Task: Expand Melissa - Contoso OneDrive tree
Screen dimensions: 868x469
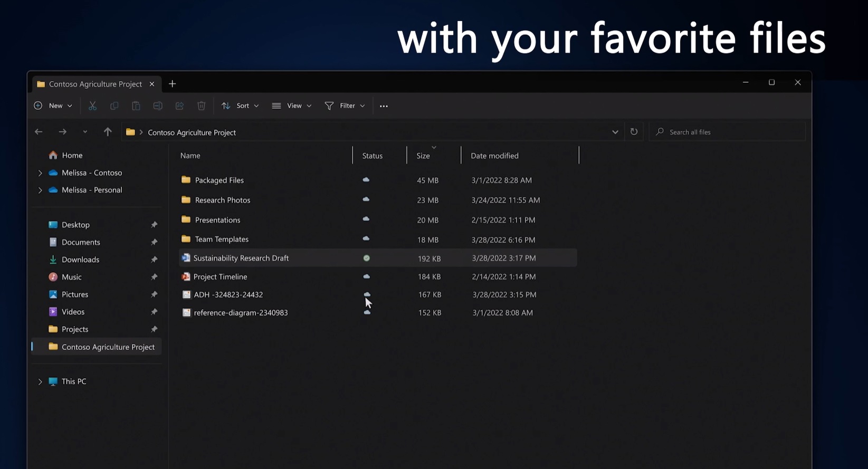Action: pos(40,173)
